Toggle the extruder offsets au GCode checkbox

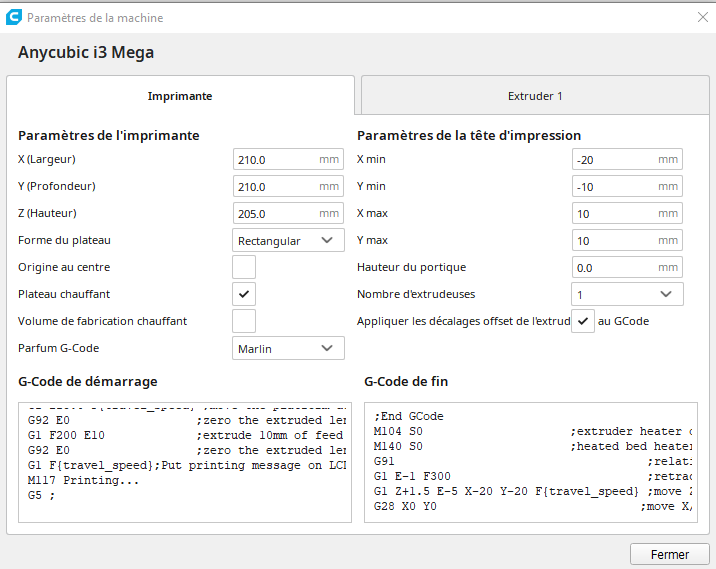click(x=583, y=321)
